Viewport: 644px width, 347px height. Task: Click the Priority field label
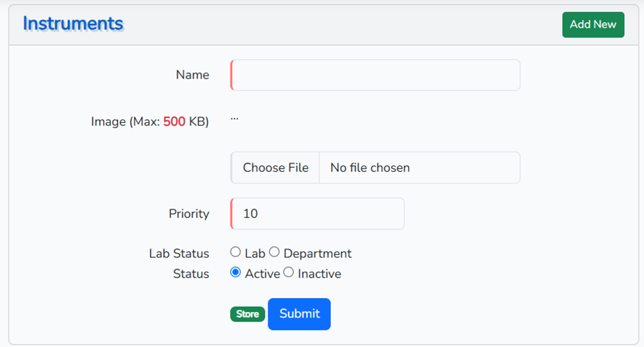click(x=189, y=214)
